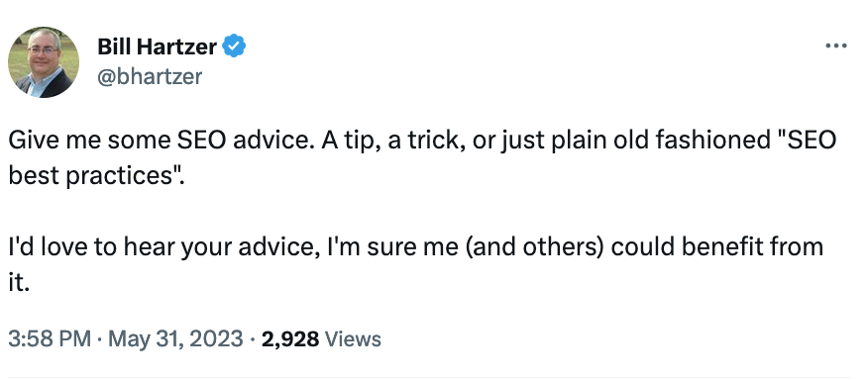The image size is (868, 380).
Task: Click the blue verified checkmark badge
Action: pyautogui.click(x=234, y=46)
